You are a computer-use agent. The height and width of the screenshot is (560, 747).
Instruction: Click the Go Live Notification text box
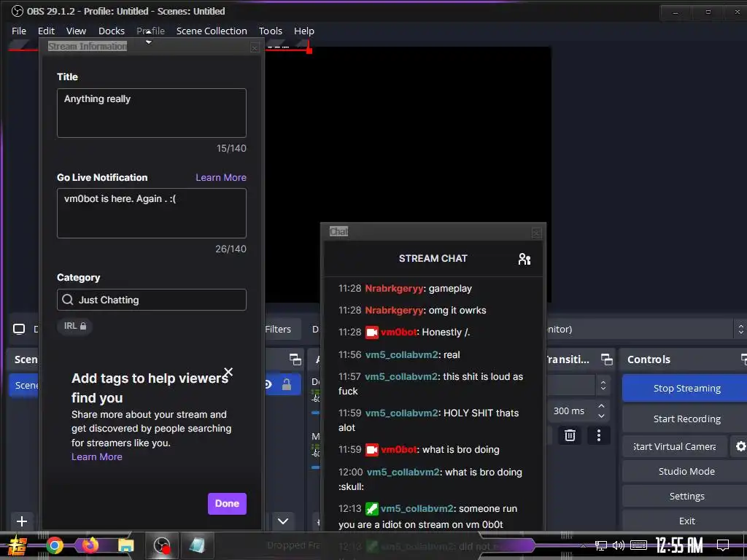[x=152, y=213]
